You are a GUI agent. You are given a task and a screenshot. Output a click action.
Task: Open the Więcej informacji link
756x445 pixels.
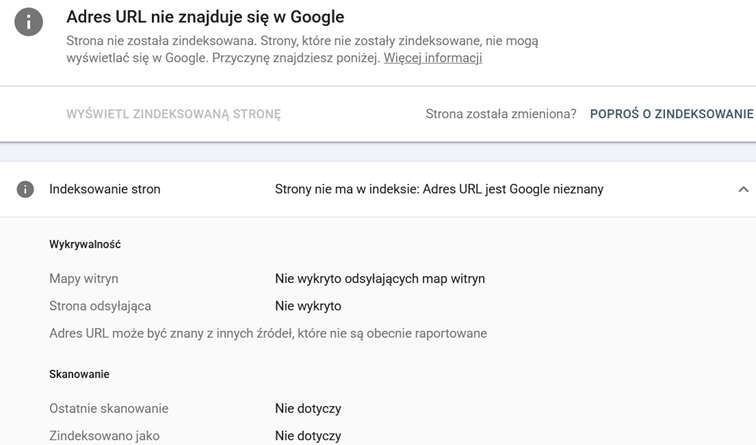coord(432,58)
